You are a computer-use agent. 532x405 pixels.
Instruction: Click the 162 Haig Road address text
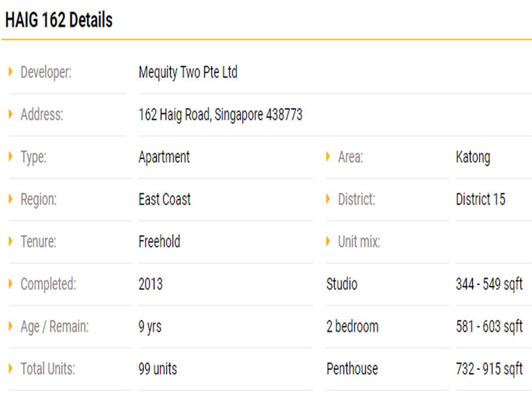click(x=220, y=115)
